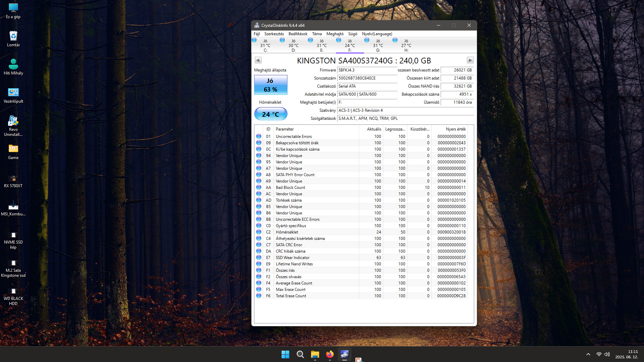Select the Áthelyezési kísérletek száma text
The height and width of the screenshot is (362, 644).
300,239
